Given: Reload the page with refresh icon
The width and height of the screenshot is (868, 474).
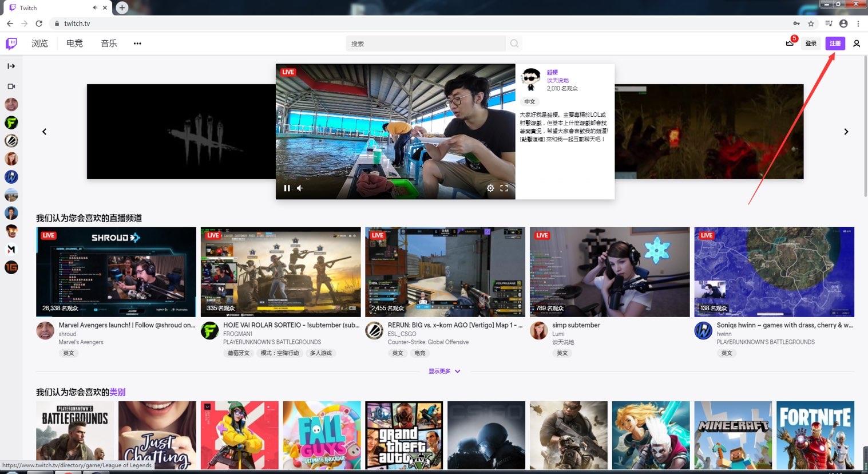Looking at the screenshot, I should (x=39, y=23).
